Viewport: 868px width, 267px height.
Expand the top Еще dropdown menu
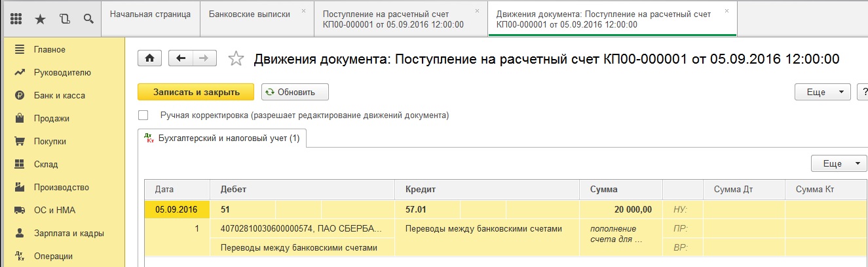click(x=822, y=92)
